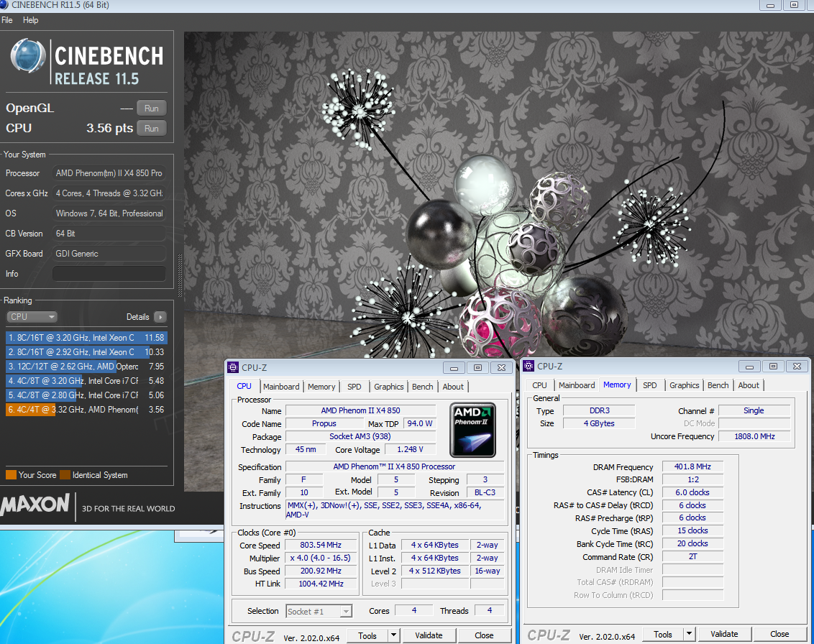Click the Code Name value Propus
814x644 pixels.
[324, 423]
